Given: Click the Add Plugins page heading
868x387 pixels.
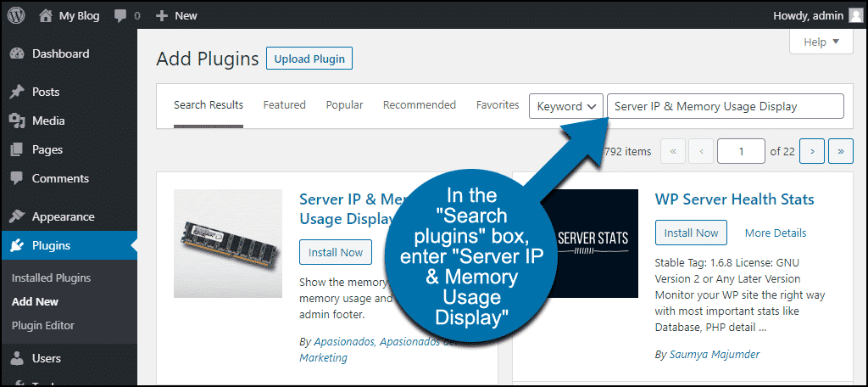Looking at the screenshot, I should click(208, 59).
